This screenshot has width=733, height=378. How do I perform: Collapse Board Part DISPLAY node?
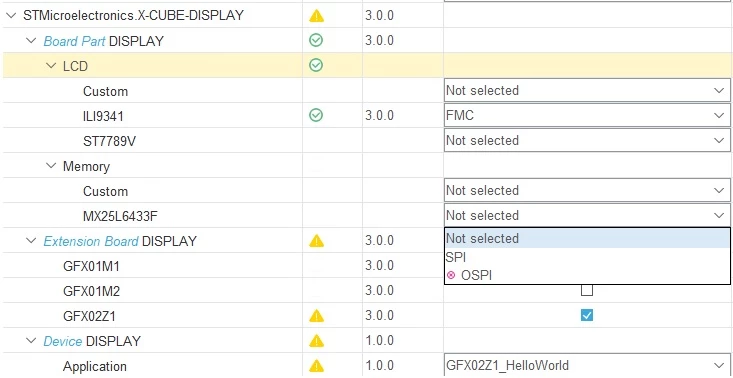click(x=31, y=41)
